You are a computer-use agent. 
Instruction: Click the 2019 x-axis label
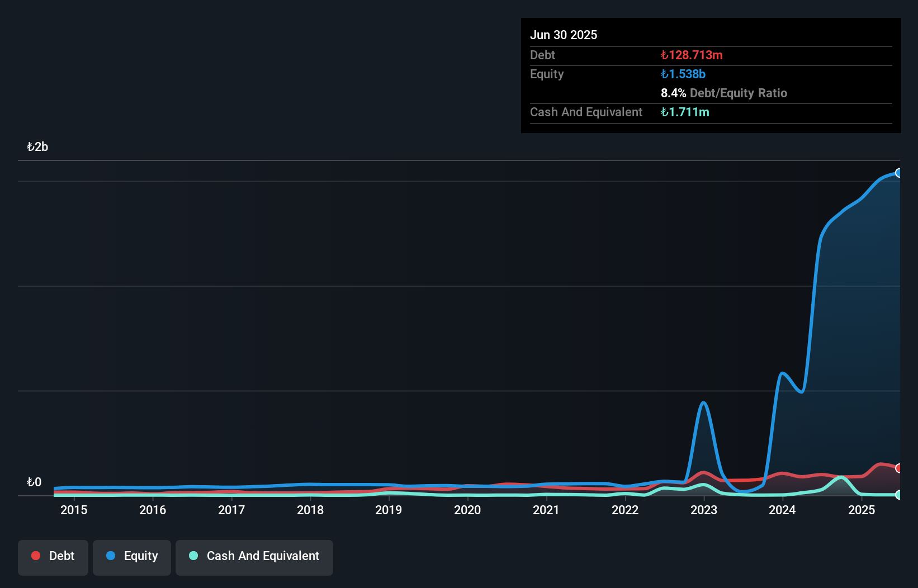[389, 510]
